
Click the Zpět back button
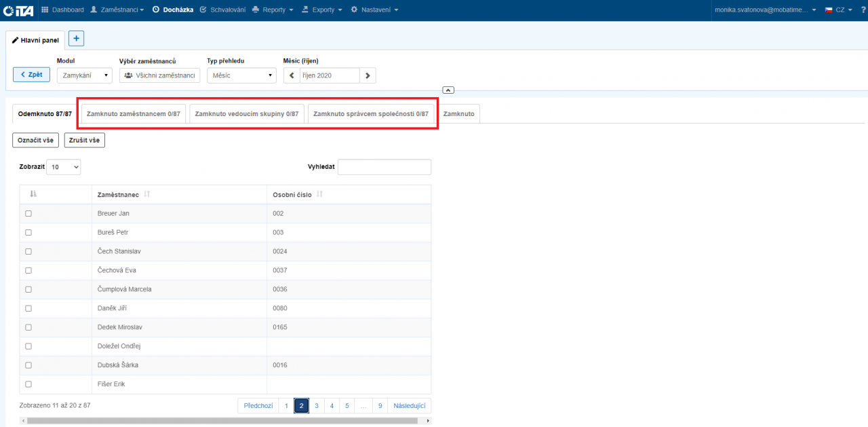(x=31, y=75)
